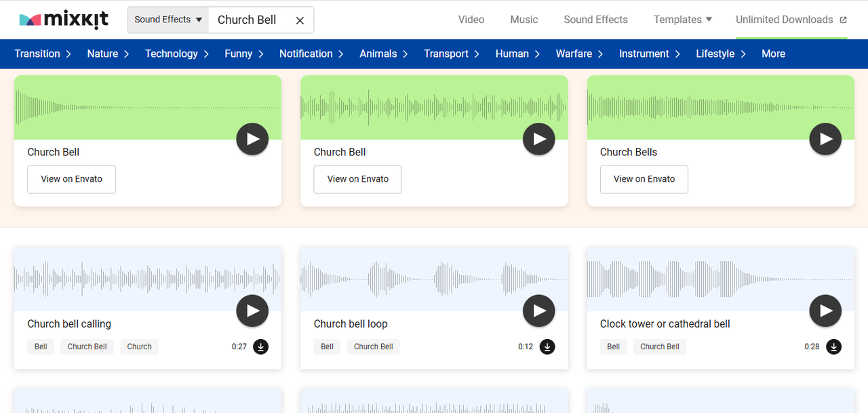Click Bell tag under Church bell loop

point(327,347)
